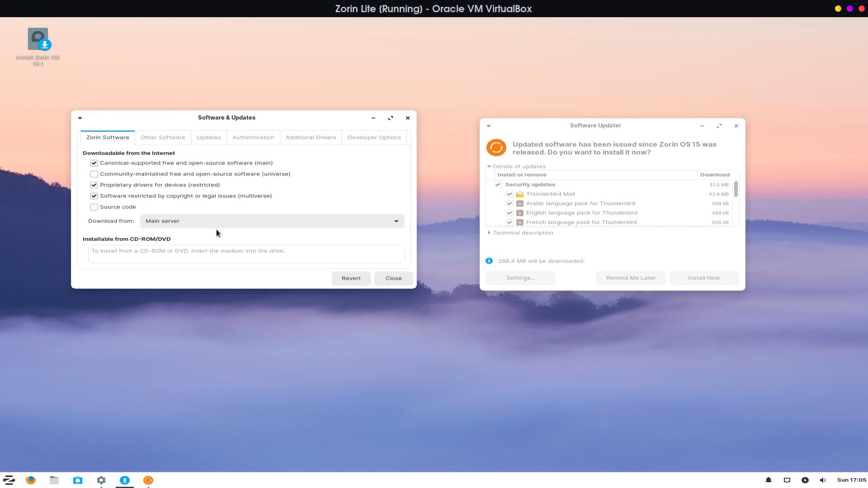Open Install Zorin OS desktop icon

coord(38,40)
